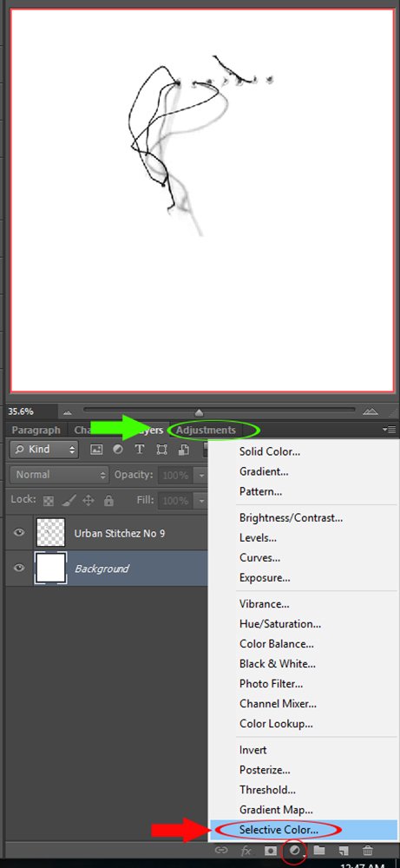Click the add layer mask icon
Viewport: 400px width, 868px height.
[270, 851]
